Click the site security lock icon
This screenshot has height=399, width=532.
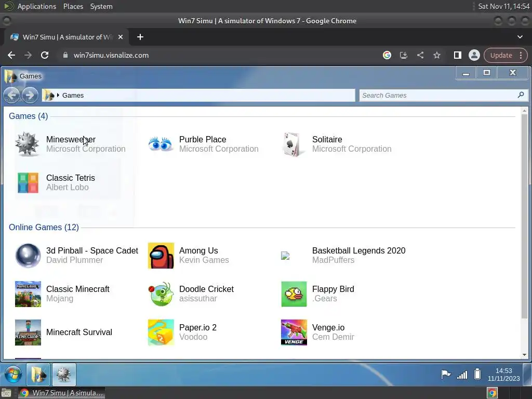65,55
